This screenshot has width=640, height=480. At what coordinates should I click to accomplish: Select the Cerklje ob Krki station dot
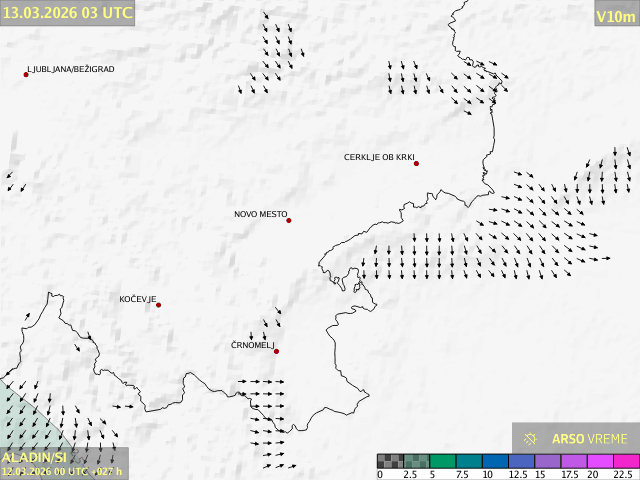point(416,163)
